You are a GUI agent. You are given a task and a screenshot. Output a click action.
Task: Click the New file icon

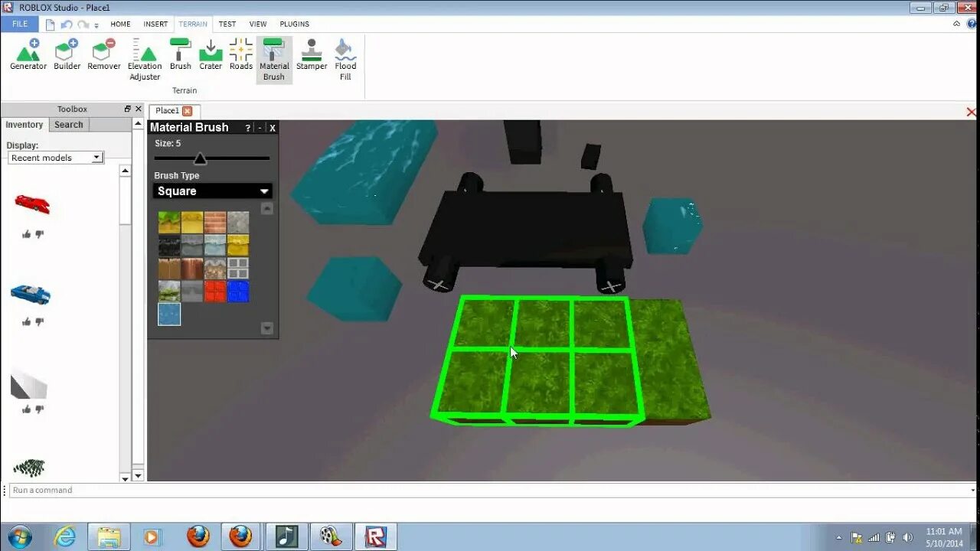51,24
